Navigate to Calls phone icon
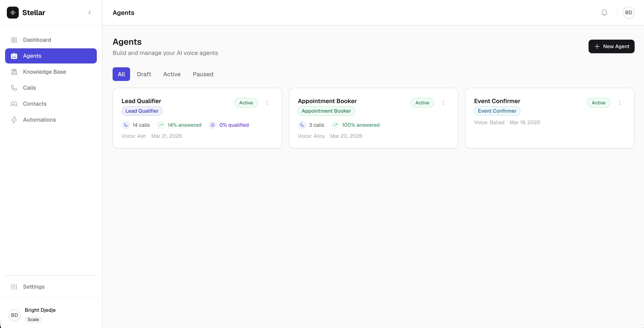The width and height of the screenshot is (644, 328). [x=14, y=88]
